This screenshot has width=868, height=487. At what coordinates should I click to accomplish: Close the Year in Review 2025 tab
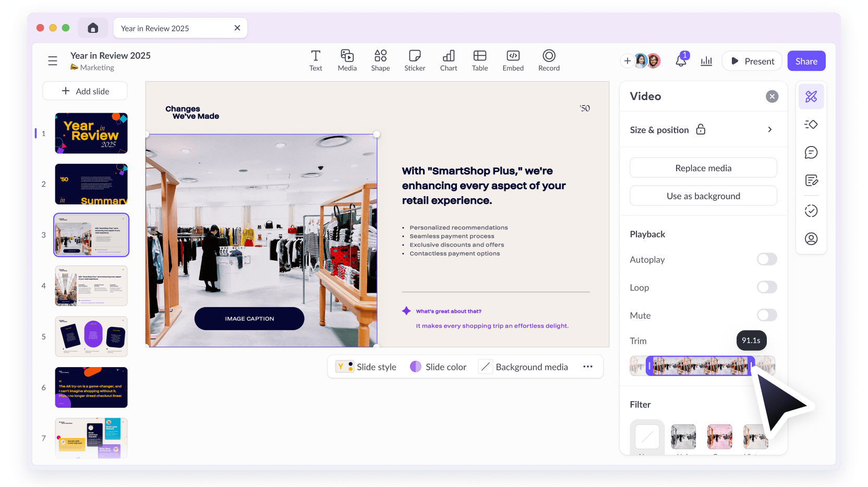click(x=237, y=28)
